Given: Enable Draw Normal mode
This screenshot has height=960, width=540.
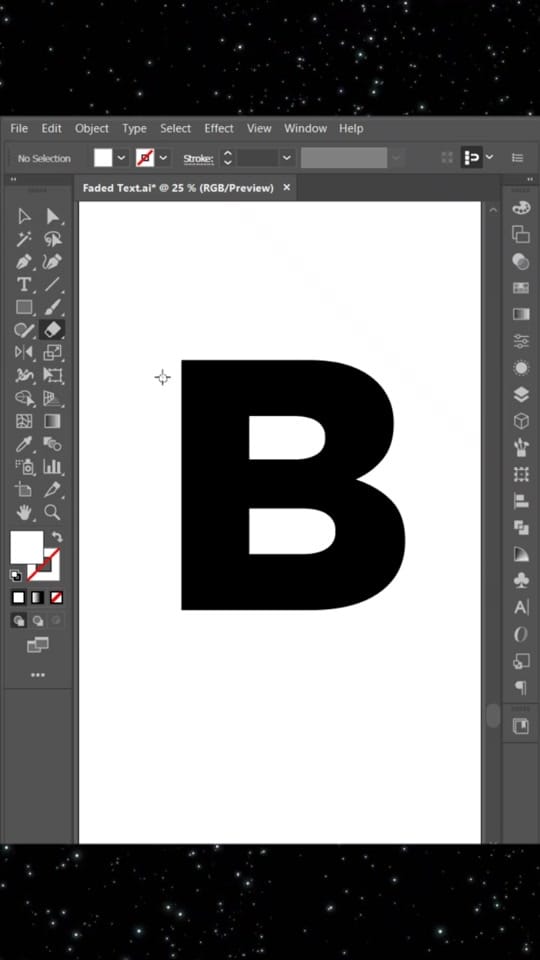Looking at the screenshot, I should [x=19, y=621].
